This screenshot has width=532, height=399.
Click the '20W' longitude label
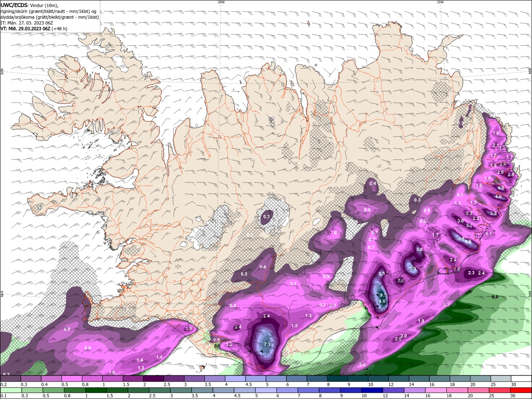click(221, 2)
